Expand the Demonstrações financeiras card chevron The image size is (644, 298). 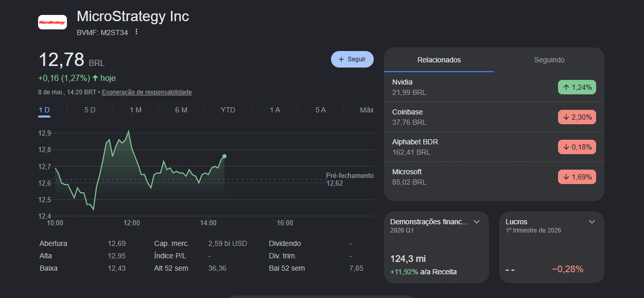pyautogui.click(x=477, y=222)
